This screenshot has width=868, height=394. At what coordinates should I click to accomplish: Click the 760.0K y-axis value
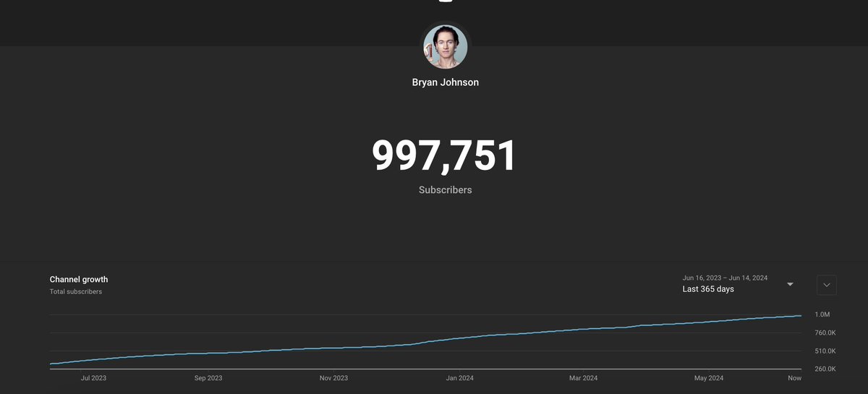pos(825,333)
